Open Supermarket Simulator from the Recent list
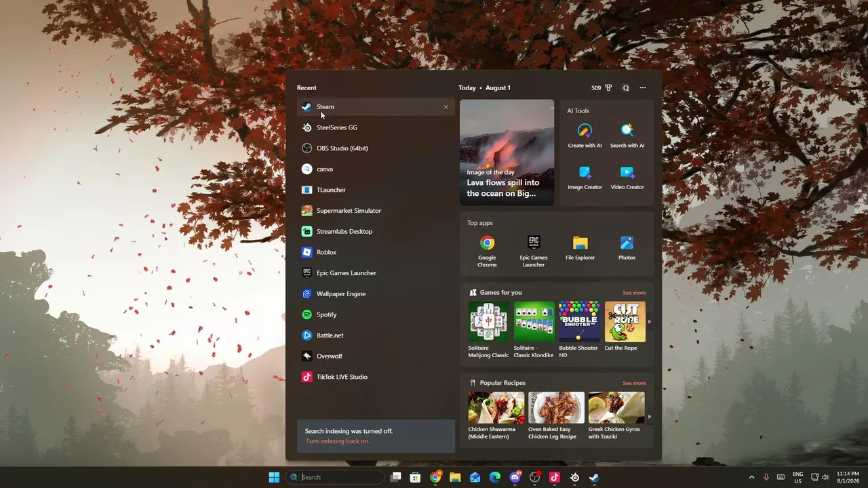 (376, 211)
